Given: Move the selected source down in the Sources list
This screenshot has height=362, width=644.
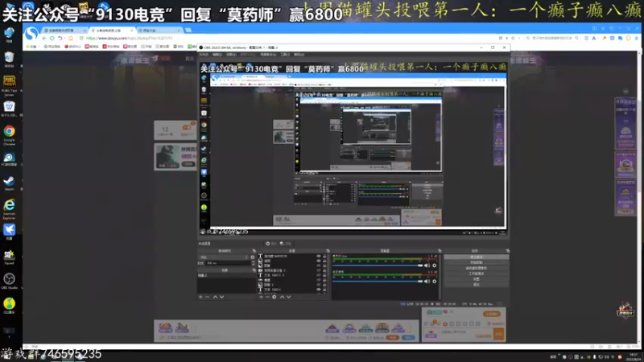Looking at the screenshot, I should [289, 297].
